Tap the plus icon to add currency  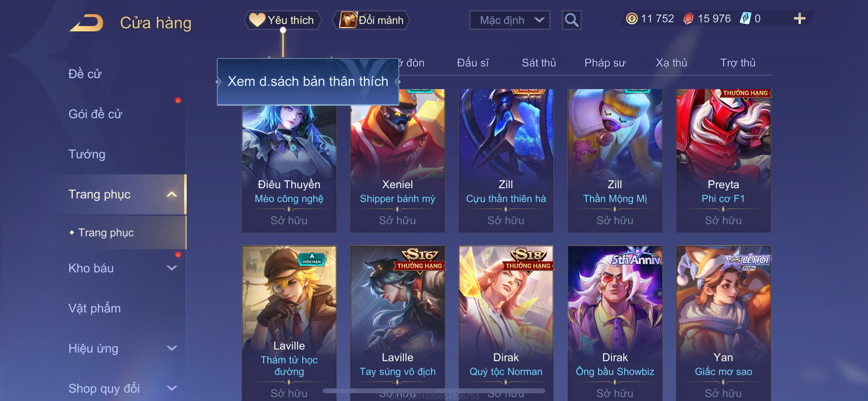point(799,18)
